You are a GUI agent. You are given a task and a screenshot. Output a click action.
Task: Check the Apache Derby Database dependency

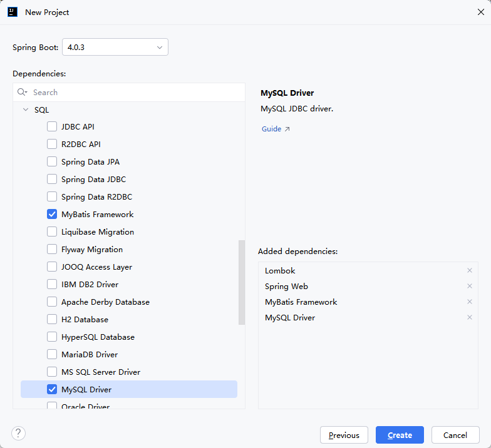coord(52,302)
